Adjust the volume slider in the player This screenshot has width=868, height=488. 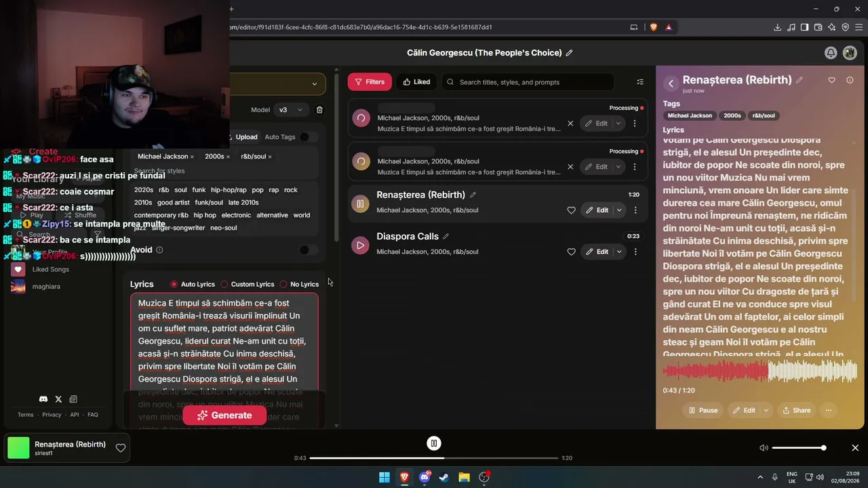(798, 448)
